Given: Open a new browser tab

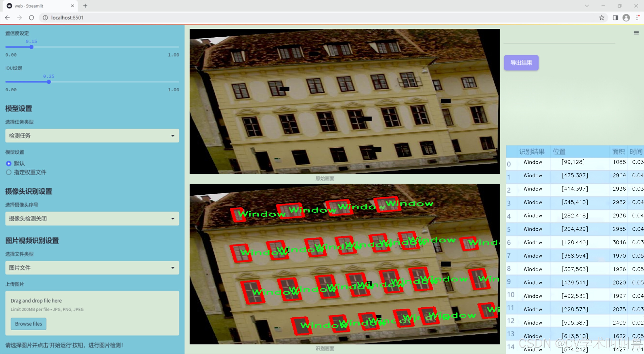Looking at the screenshot, I should [x=85, y=6].
